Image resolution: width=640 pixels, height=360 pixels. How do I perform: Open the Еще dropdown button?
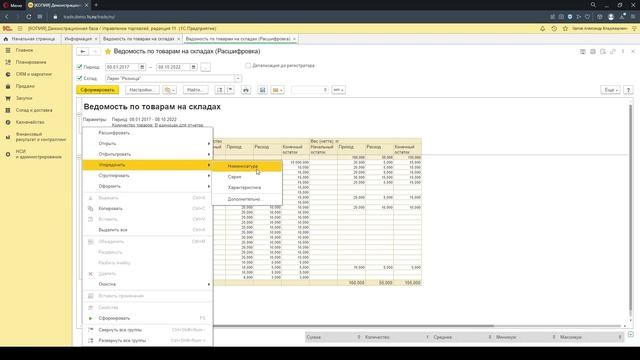coord(611,90)
